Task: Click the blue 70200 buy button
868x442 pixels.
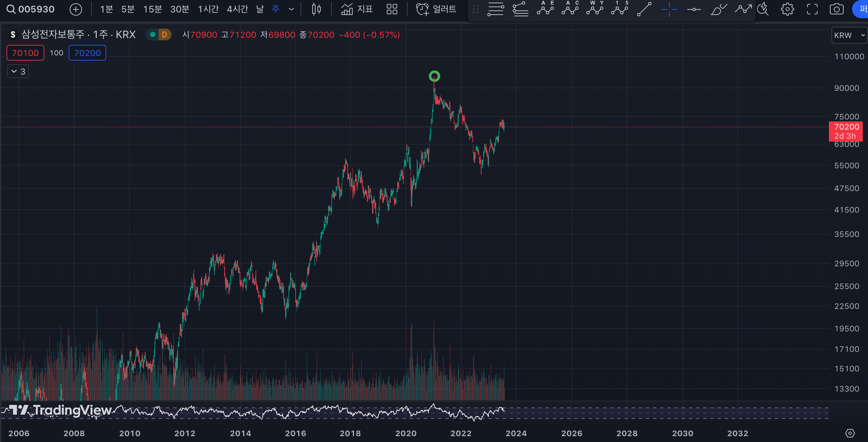Action: pyautogui.click(x=87, y=53)
